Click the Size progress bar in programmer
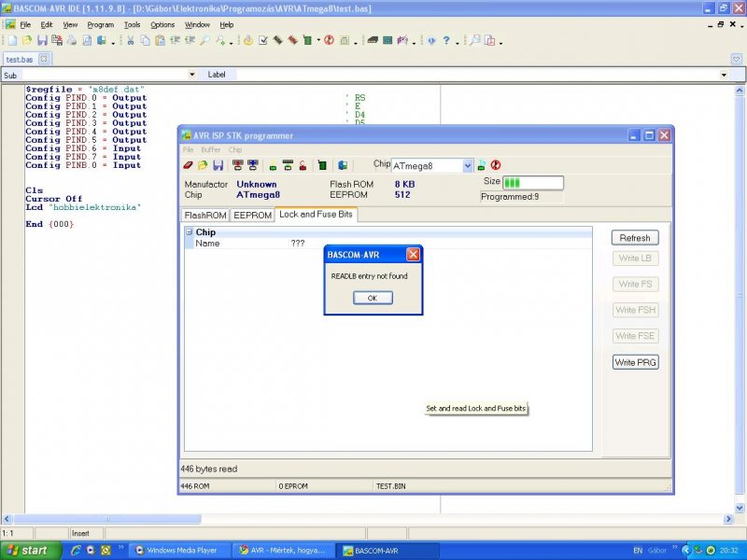This screenshot has width=747, height=560. [x=533, y=183]
